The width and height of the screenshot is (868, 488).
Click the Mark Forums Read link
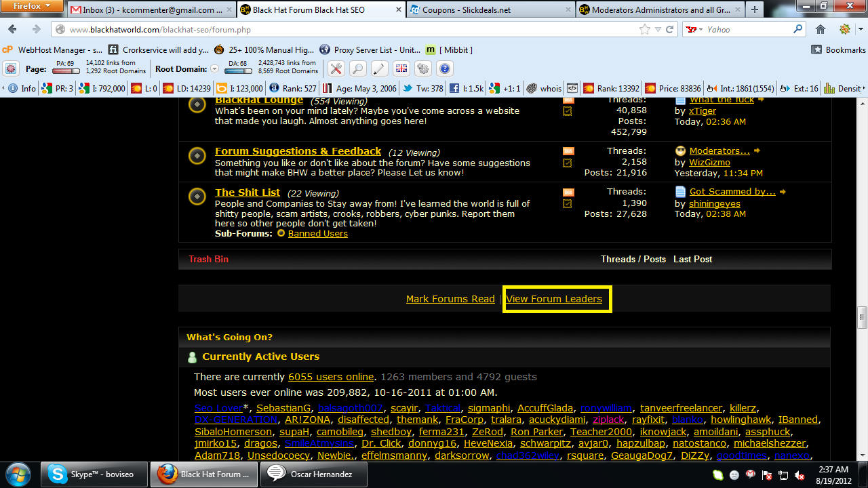450,299
